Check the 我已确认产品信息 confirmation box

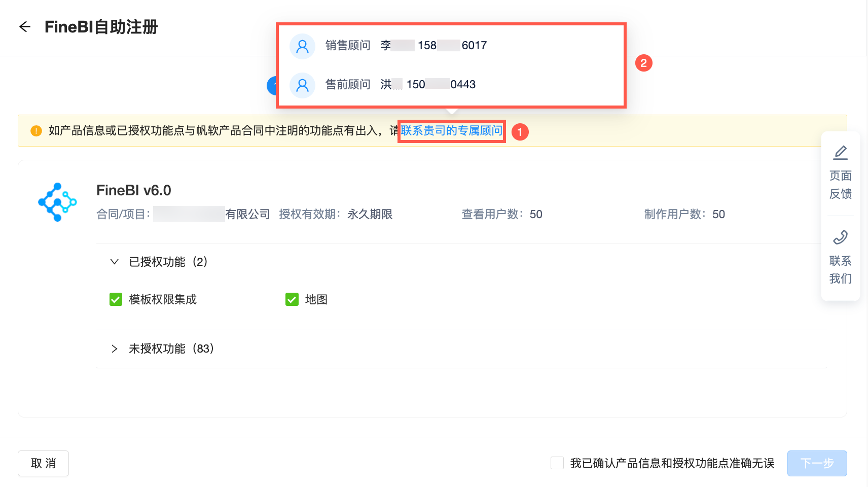[557, 463]
